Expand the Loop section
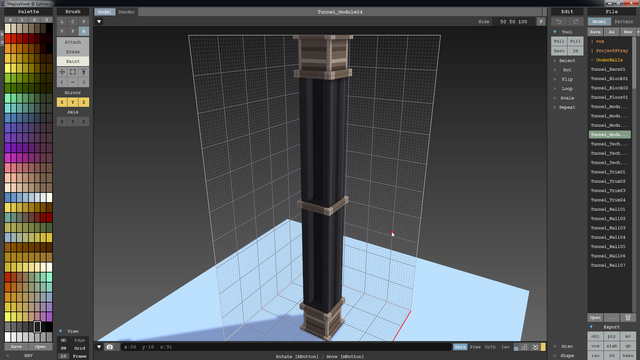The height and width of the screenshot is (360, 640). point(555,89)
